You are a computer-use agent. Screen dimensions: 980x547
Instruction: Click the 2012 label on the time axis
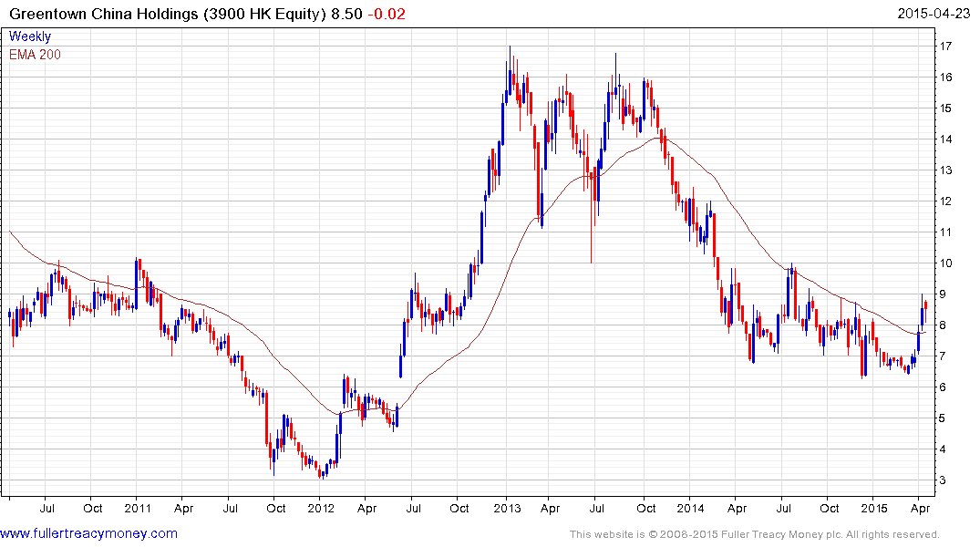click(x=321, y=508)
